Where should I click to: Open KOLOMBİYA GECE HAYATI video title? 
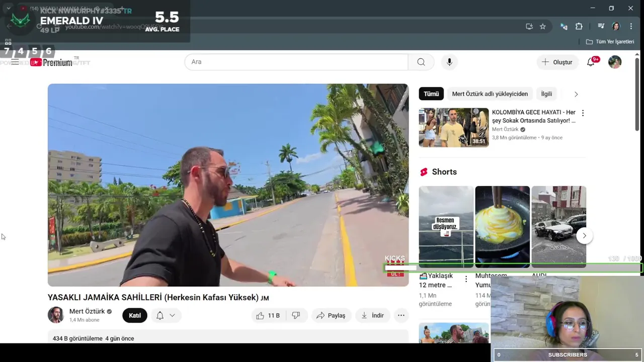534,116
